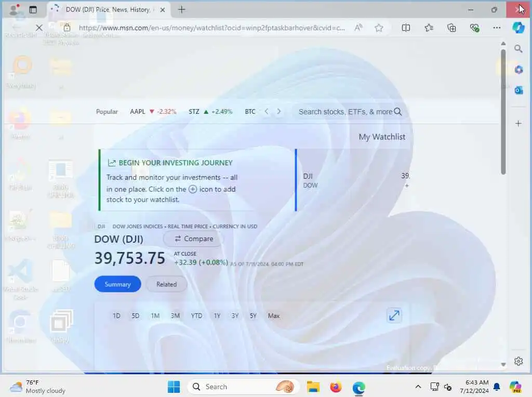The height and width of the screenshot is (397, 532).
Task: Add this page to favorites
Action: click(379, 28)
